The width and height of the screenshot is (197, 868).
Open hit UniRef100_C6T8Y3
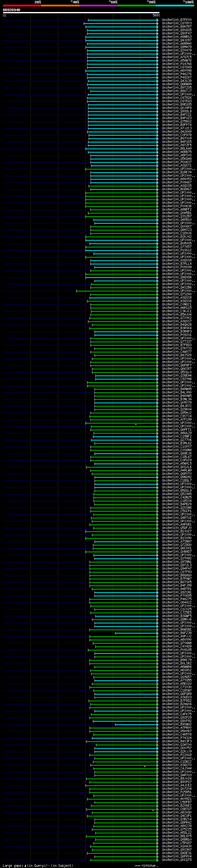[x=176, y=23]
